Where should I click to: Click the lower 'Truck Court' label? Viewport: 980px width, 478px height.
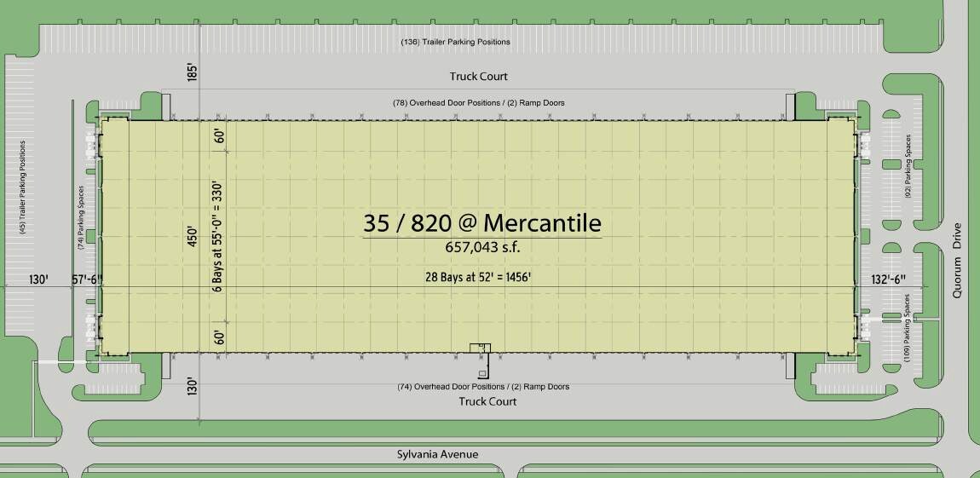pyautogui.click(x=487, y=401)
